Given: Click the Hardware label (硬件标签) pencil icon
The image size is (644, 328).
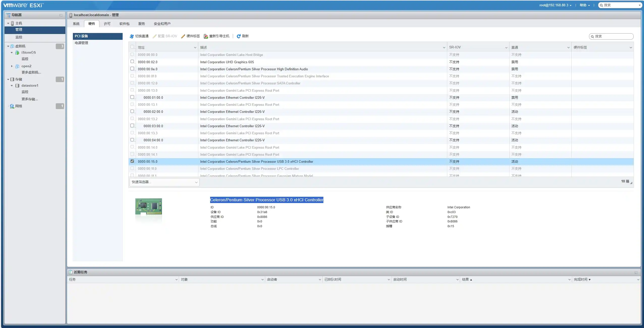Looking at the screenshot, I should pyautogui.click(x=183, y=36).
